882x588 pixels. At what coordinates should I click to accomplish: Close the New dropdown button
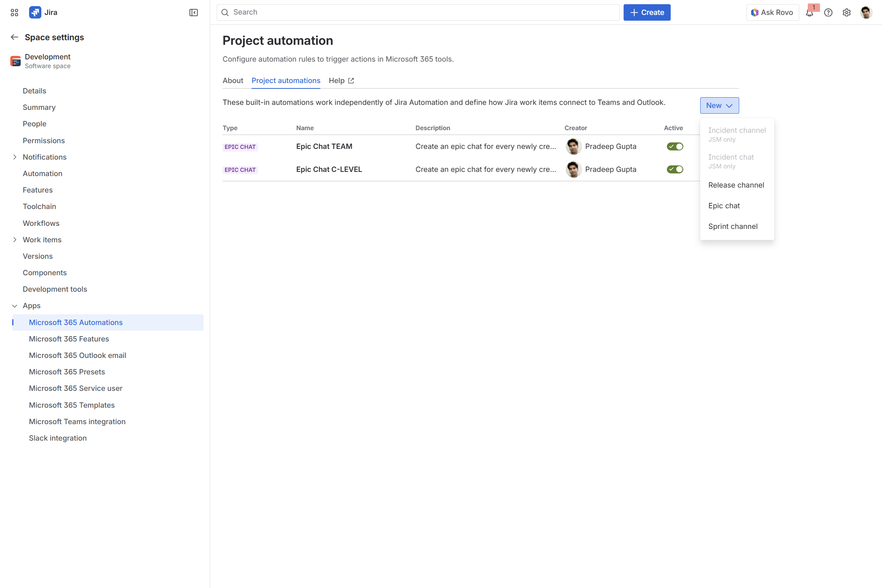click(719, 106)
